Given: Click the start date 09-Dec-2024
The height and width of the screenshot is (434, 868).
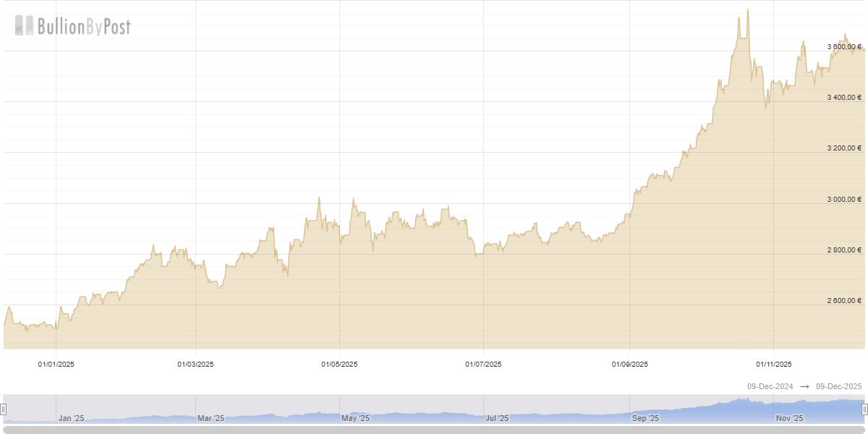Looking at the screenshot, I should pyautogui.click(x=770, y=387).
